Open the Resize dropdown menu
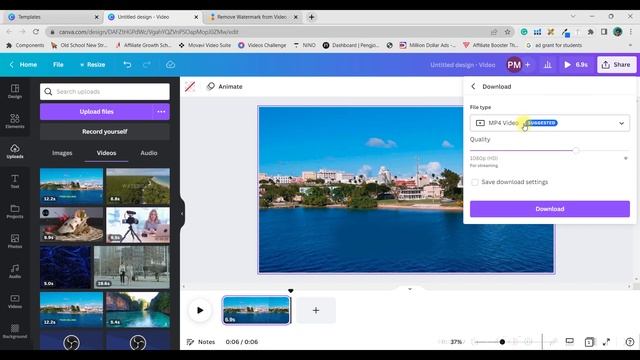This screenshot has width=640, height=360. click(93, 64)
